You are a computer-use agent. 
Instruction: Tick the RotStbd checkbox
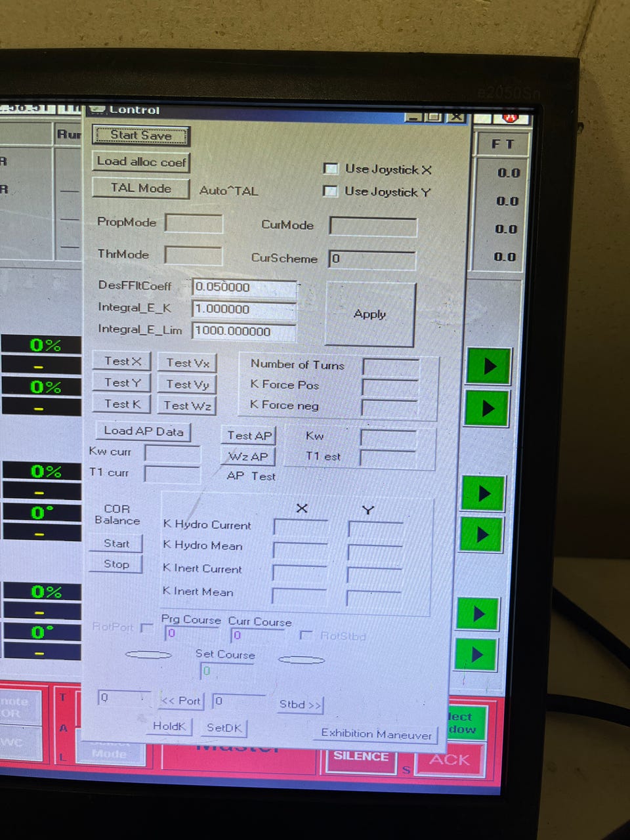[305, 635]
